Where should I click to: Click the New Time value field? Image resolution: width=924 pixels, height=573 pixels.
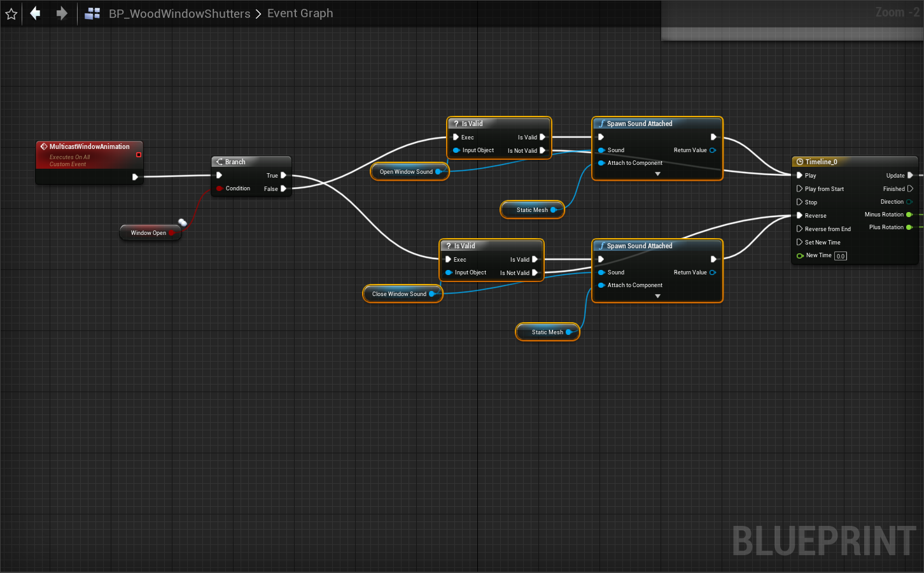click(840, 256)
